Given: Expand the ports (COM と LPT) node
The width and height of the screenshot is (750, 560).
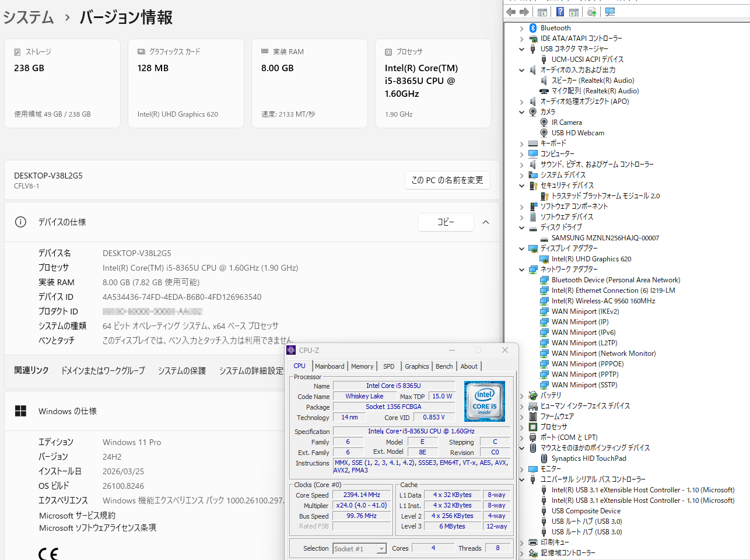Looking at the screenshot, I should [521, 437].
